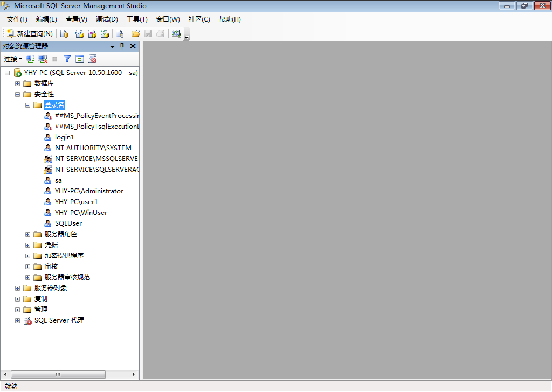Image resolution: width=552 pixels, height=392 pixels.
Task: Expand the 服务器角色 folder
Action: 28,234
